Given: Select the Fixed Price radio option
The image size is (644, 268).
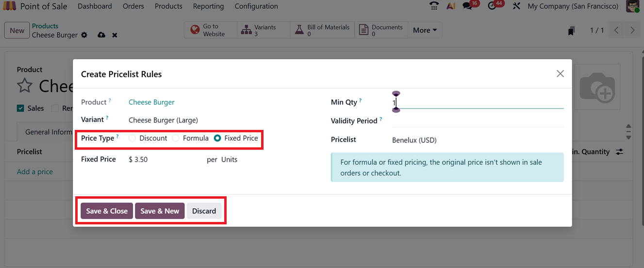Looking at the screenshot, I should click(217, 138).
